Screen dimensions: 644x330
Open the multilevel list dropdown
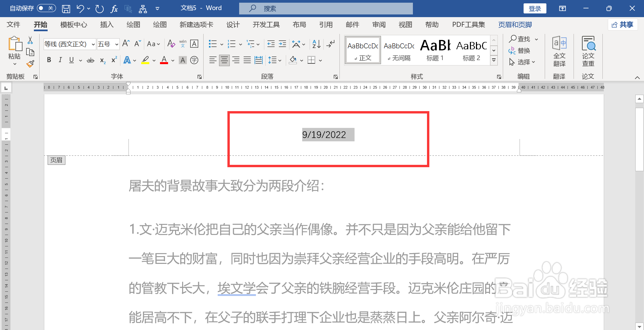coord(258,44)
